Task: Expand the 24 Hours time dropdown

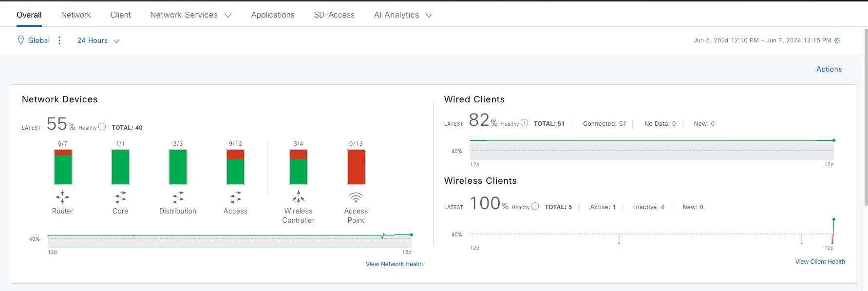Action: pyautogui.click(x=98, y=40)
